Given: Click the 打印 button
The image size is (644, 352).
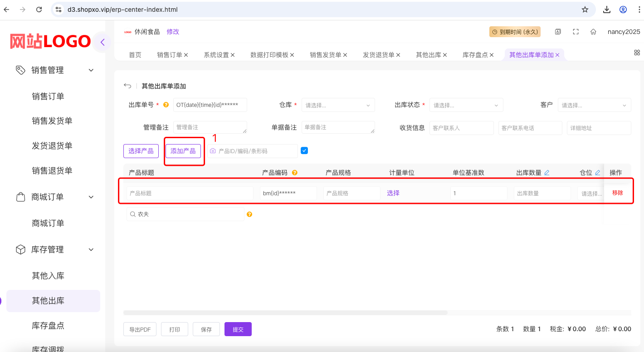Looking at the screenshot, I should tap(175, 329).
